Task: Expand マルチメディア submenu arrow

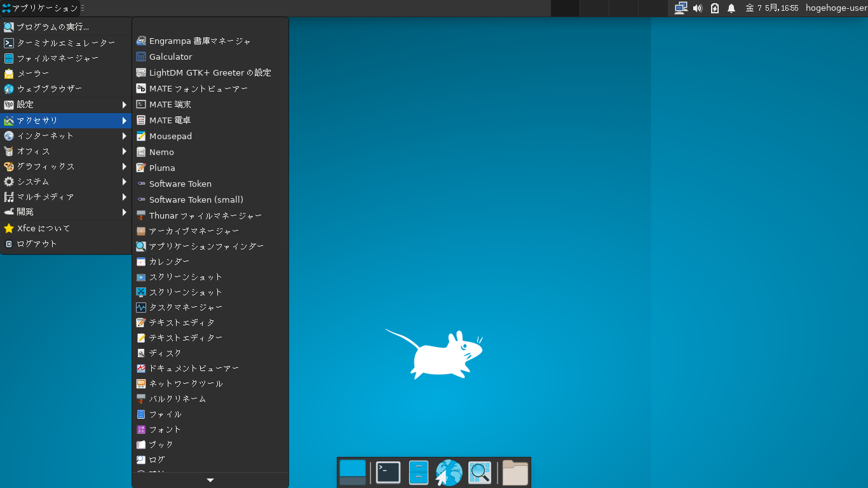Action: pyautogui.click(x=125, y=197)
